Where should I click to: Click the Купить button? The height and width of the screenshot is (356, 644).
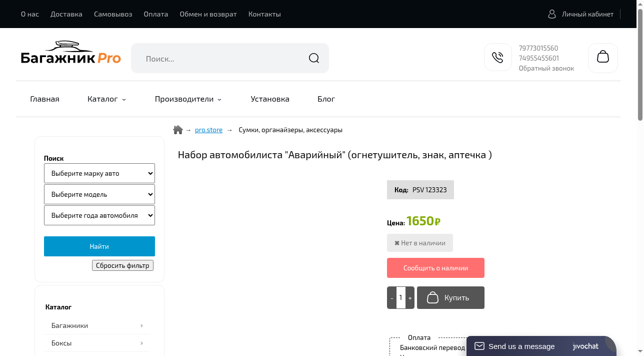click(450, 297)
